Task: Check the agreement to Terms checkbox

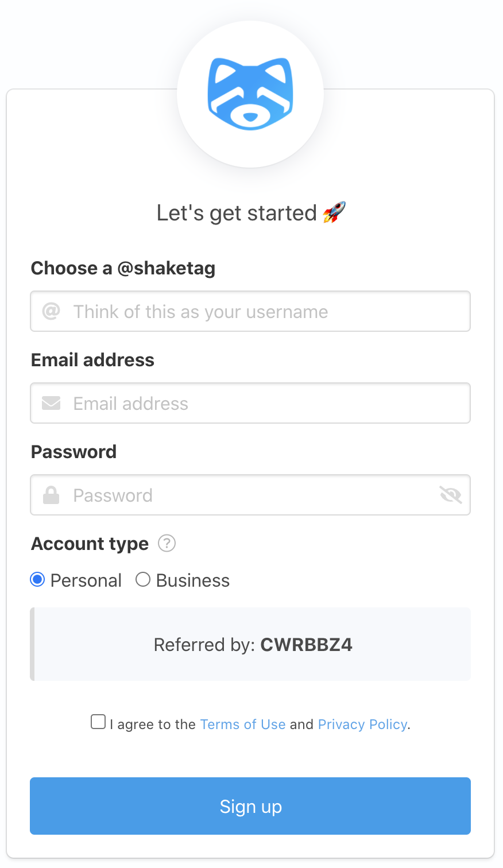Action: pos(98,721)
